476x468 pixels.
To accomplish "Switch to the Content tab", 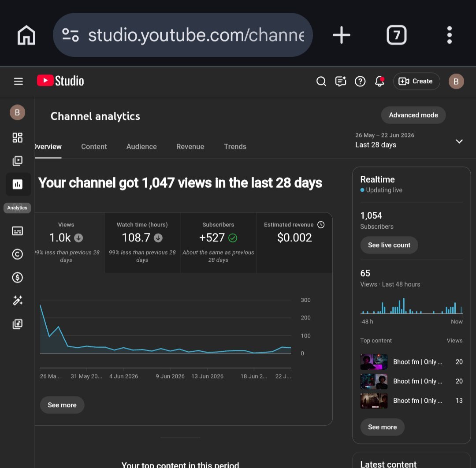I will [94, 147].
